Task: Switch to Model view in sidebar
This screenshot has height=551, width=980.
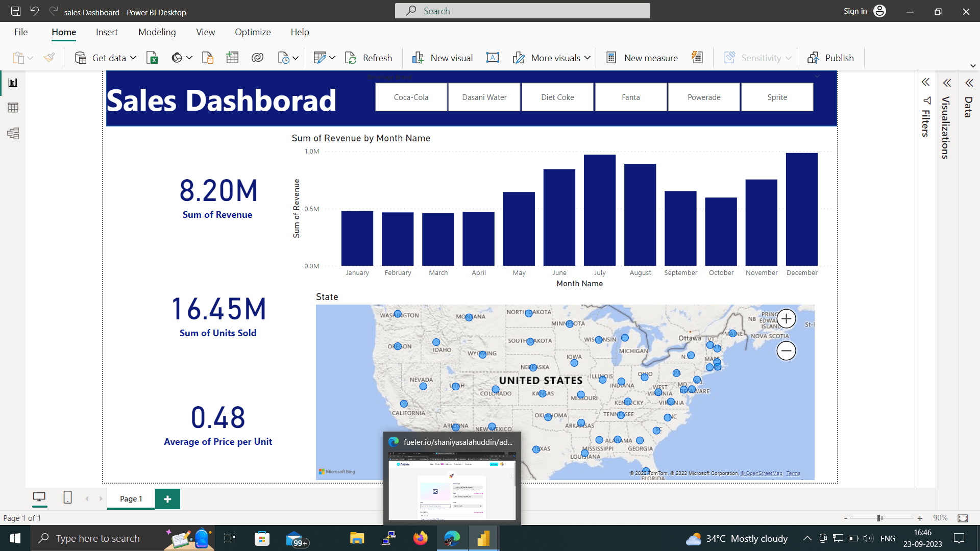Action: 13,134
